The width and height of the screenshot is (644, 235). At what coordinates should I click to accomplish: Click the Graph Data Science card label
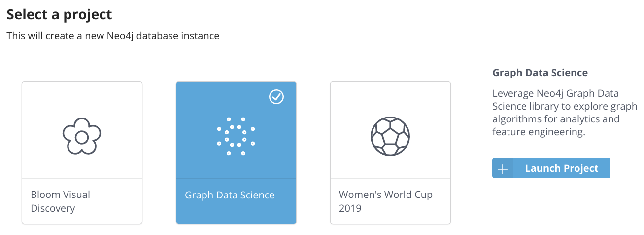pos(230,195)
